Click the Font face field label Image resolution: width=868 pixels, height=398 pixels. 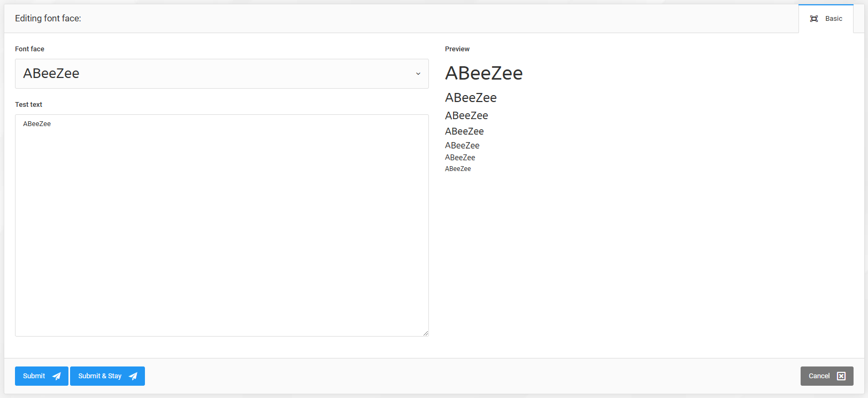point(29,49)
